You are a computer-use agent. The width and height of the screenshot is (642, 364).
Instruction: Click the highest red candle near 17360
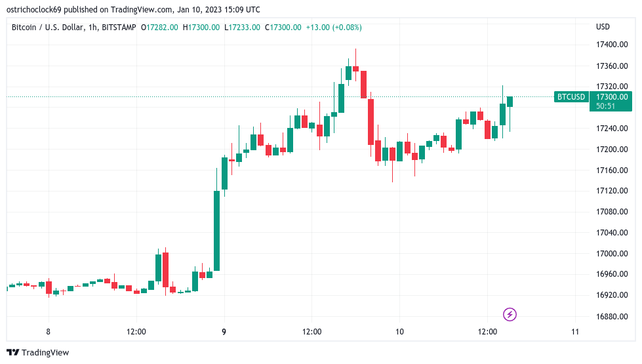coord(356,68)
